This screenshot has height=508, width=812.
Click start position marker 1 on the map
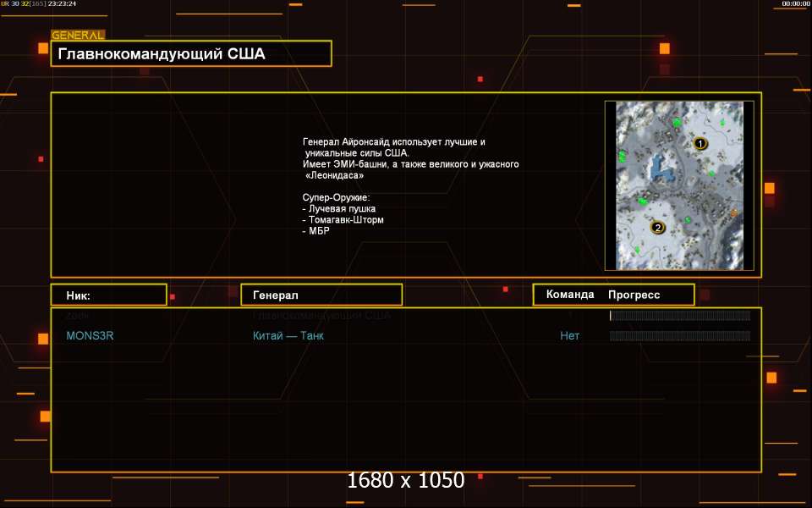[x=700, y=144]
